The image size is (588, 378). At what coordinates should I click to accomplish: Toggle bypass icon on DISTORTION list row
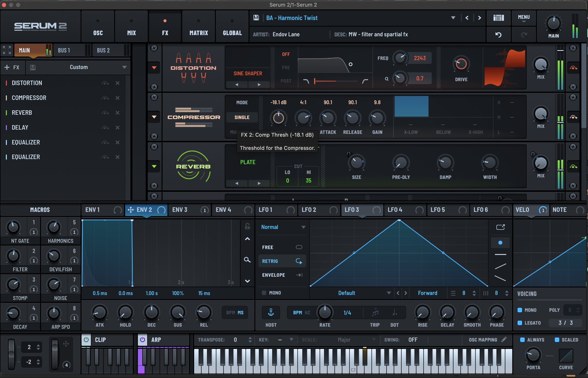[105, 83]
